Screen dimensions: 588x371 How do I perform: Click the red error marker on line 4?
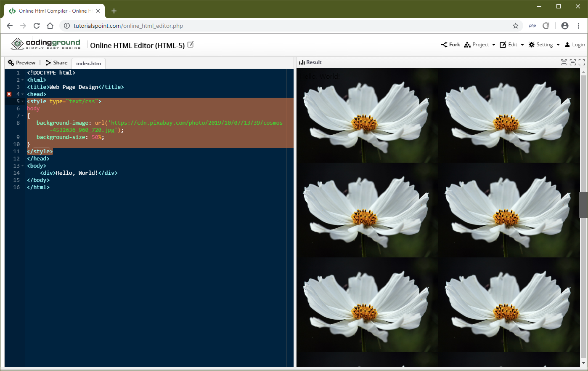[9, 94]
